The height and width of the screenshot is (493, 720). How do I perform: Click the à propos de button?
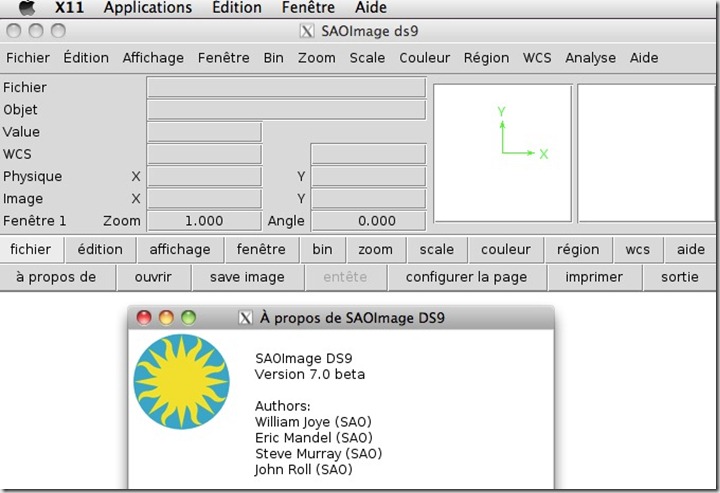56,277
